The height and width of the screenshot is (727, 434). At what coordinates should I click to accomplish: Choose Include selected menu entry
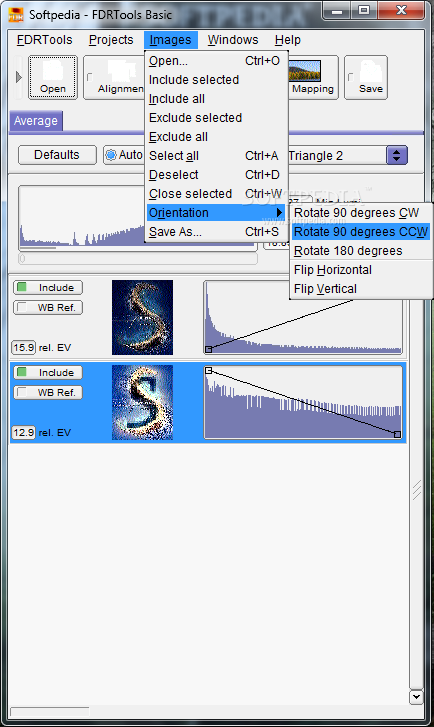pyautogui.click(x=216, y=80)
